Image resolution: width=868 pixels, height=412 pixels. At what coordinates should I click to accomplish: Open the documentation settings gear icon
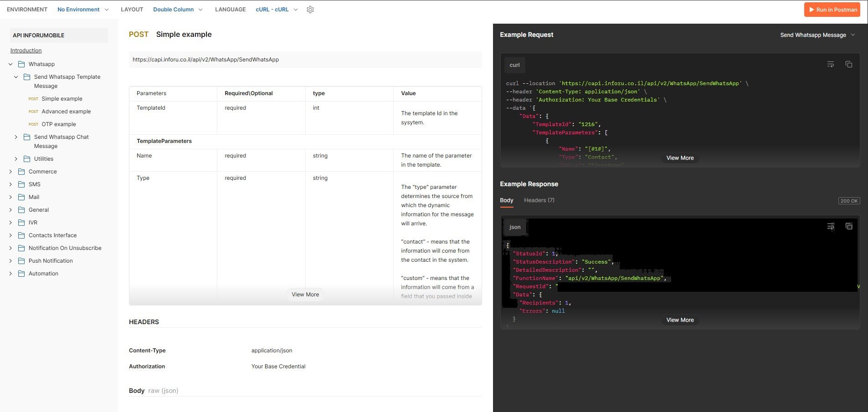coord(310,10)
